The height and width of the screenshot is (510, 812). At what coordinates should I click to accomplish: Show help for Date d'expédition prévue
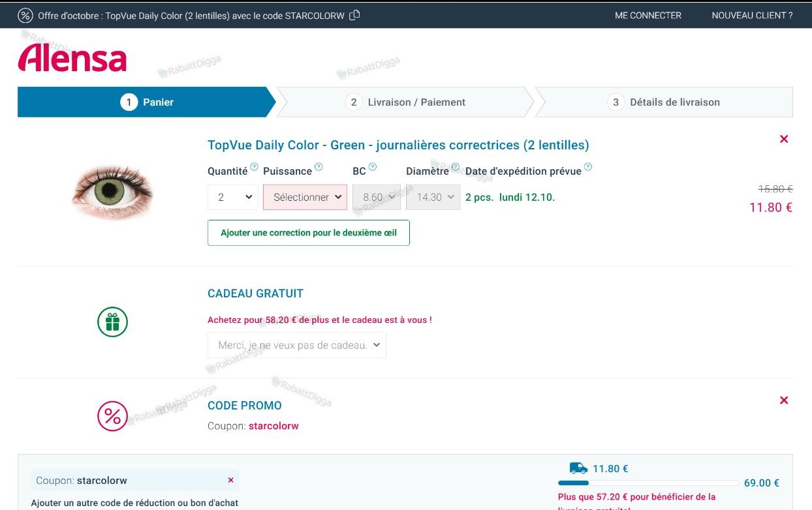click(588, 167)
